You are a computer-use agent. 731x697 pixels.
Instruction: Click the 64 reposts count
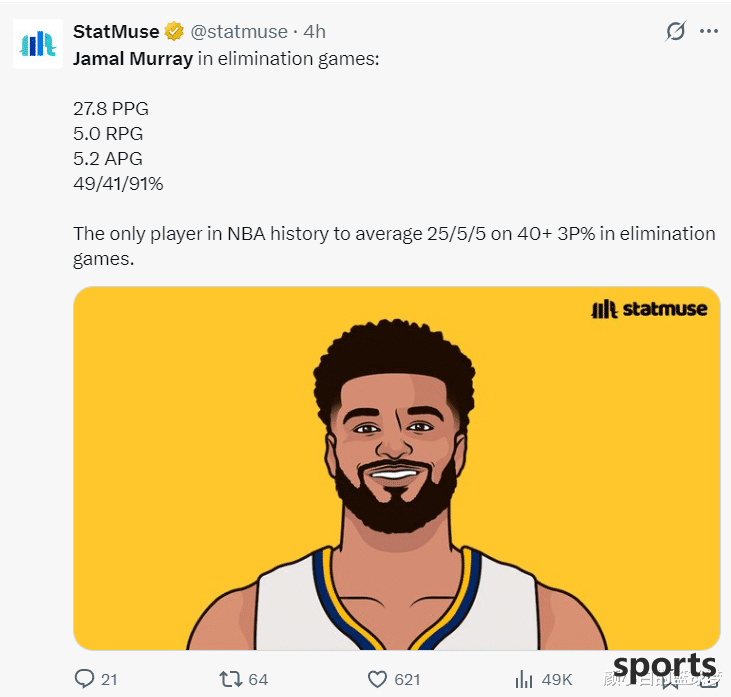[x=258, y=680]
